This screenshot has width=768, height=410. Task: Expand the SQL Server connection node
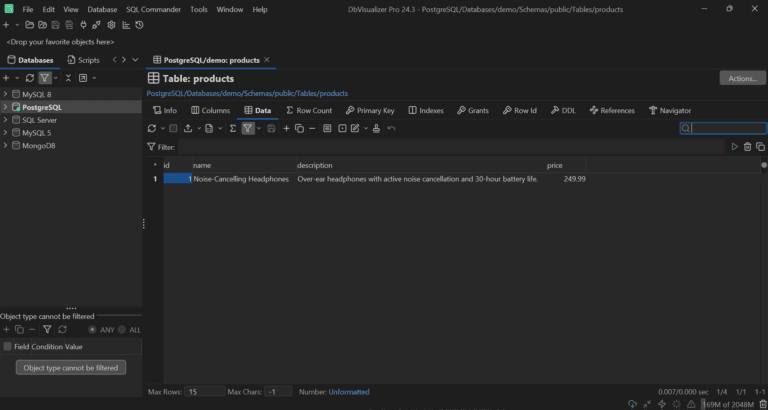tap(5, 120)
